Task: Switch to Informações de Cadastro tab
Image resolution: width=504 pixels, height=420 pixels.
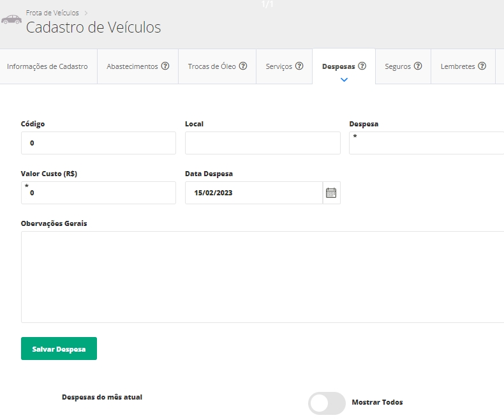Action: pyautogui.click(x=47, y=66)
